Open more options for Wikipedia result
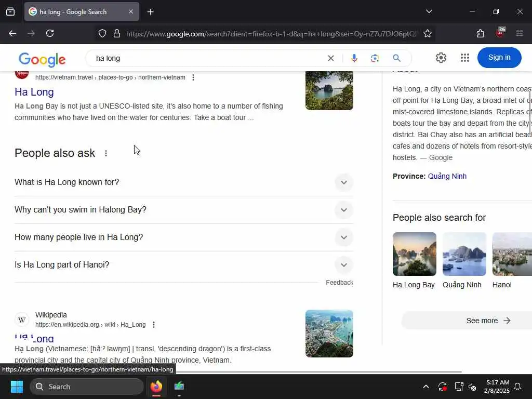 pyautogui.click(x=154, y=325)
